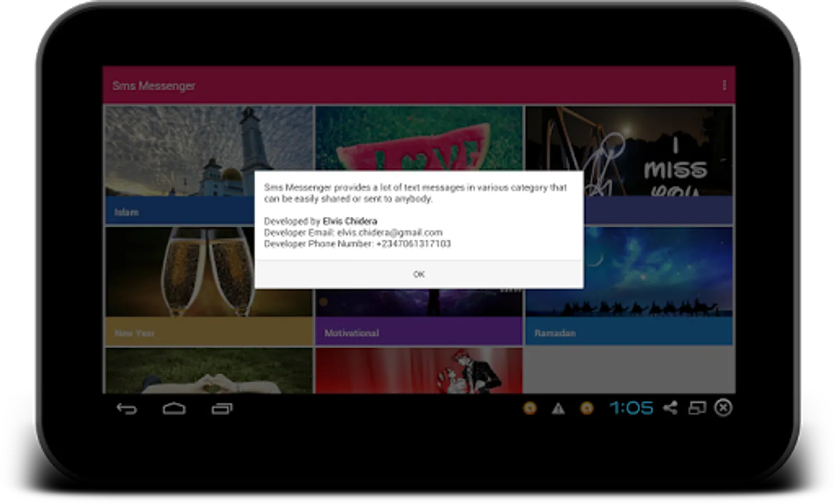Tap the first orange notification icon
This screenshot has width=835, height=504.
pyautogui.click(x=530, y=408)
